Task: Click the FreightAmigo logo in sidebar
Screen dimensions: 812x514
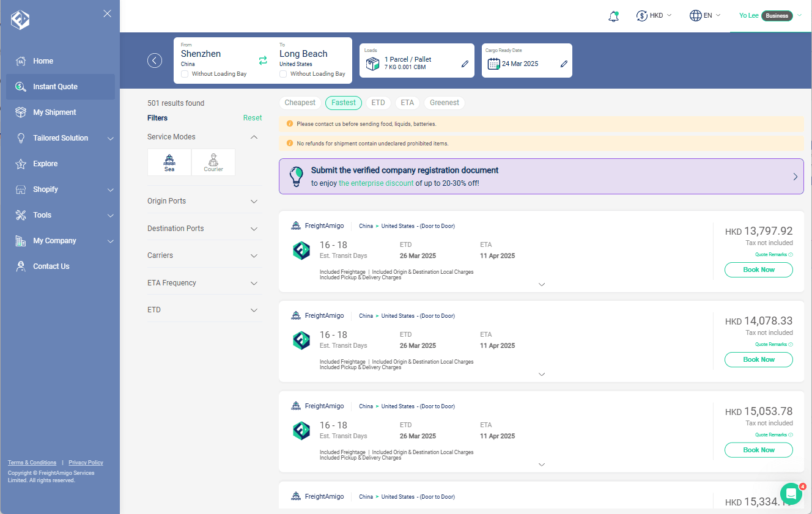Action: pyautogui.click(x=20, y=20)
